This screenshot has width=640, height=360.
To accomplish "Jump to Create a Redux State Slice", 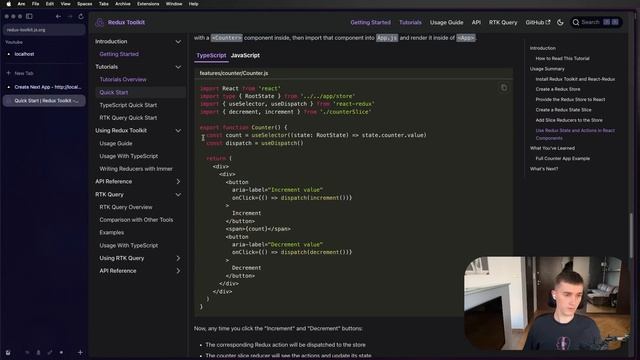I will pyautogui.click(x=563, y=110).
